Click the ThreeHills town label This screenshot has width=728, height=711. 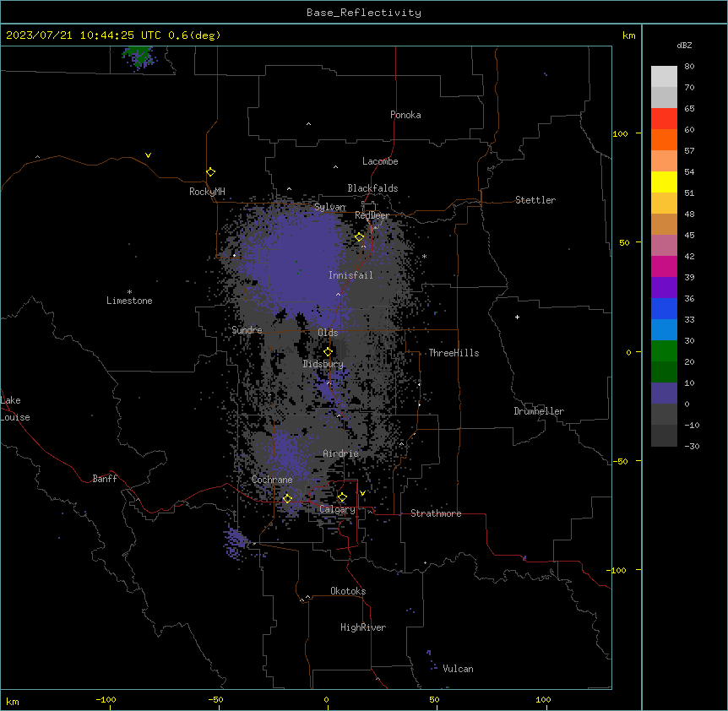pos(454,353)
